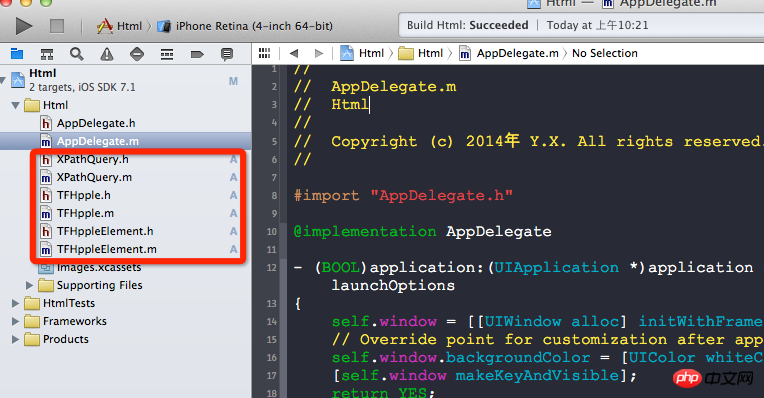Viewport: 764px width, 398px height.
Task: Click the Copyright comment on line 5
Action: [x=528, y=141]
